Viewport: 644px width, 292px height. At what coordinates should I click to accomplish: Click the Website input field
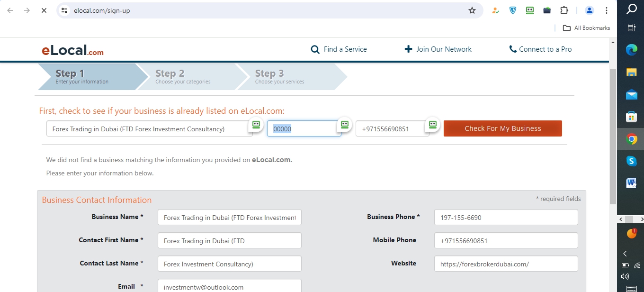point(505,264)
